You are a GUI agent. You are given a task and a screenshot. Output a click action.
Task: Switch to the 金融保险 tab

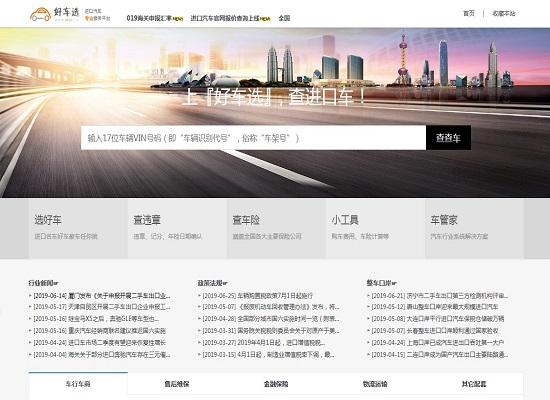[x=276, y=384]
